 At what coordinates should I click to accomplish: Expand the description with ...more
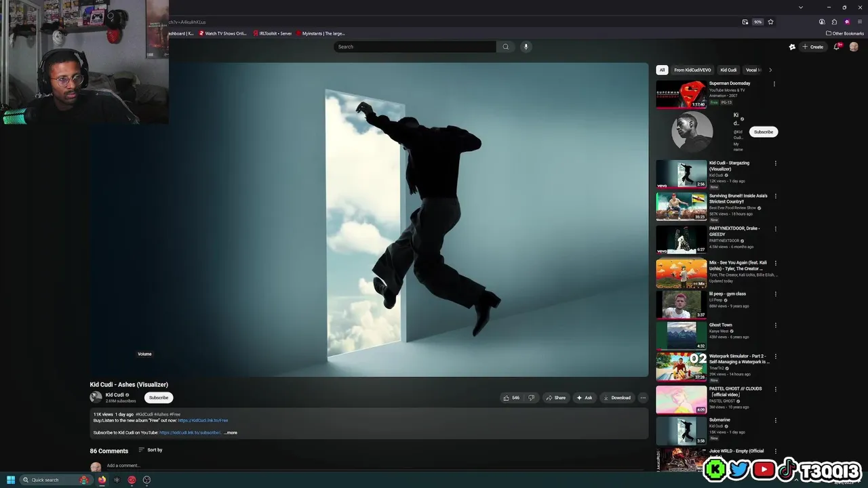(231, 432)
